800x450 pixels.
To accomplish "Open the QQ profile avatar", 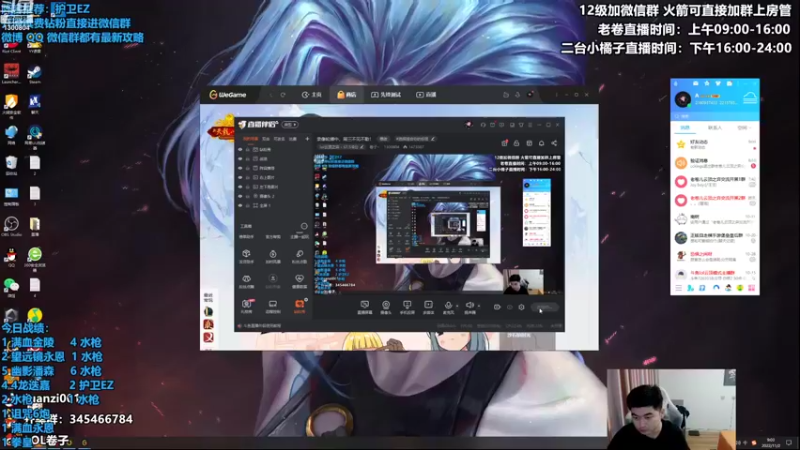I will (x=683, y=98).
